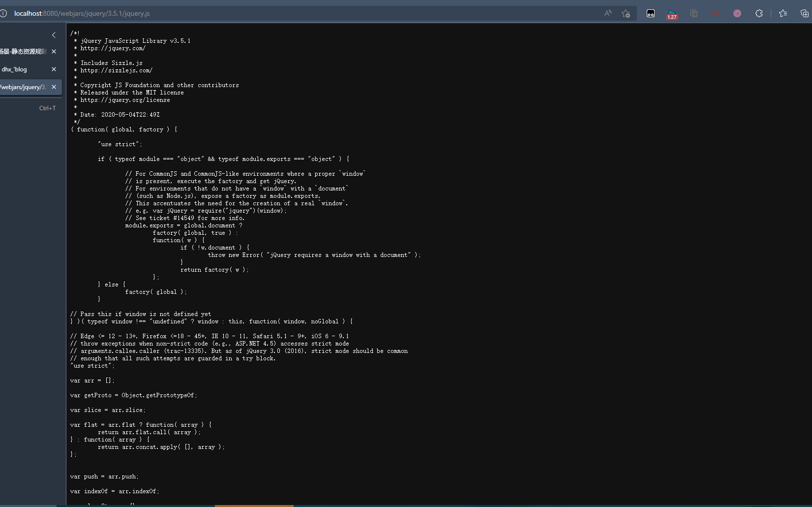View site information for localhost
Viewport: 812px width, 507px height.
tap(4, 13)
